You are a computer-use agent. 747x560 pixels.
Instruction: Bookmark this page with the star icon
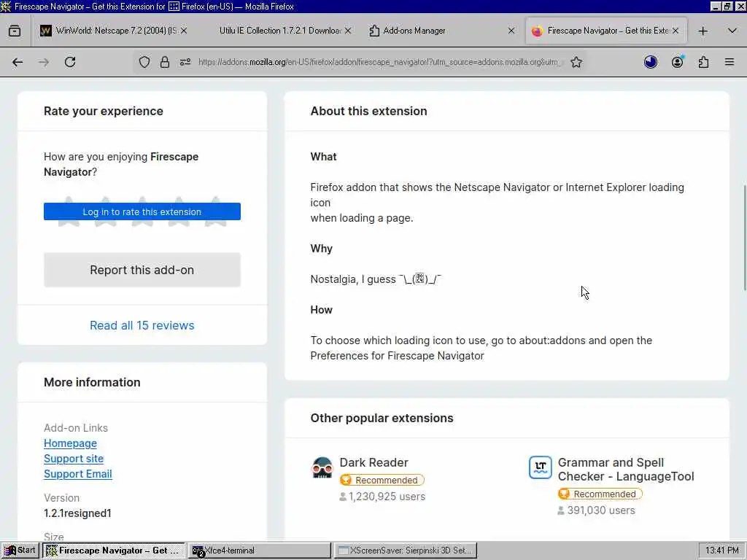[576, 62]
